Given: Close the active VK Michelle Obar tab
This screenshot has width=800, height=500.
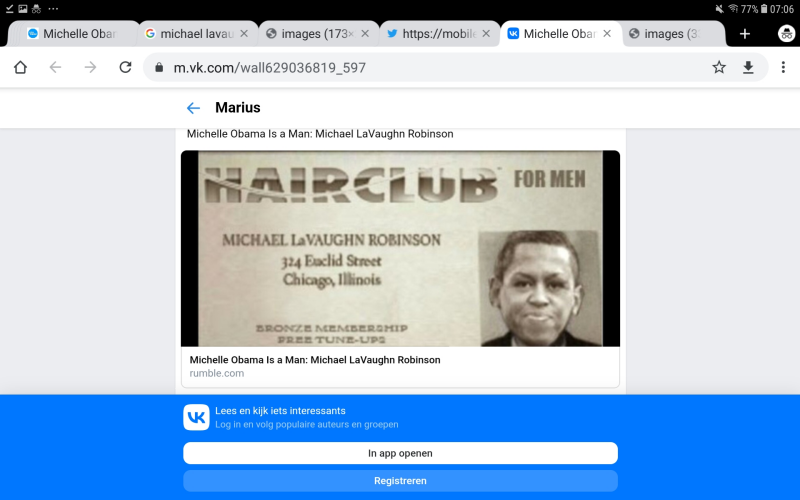Looking at the screenshot, I should tap(607, 34).
